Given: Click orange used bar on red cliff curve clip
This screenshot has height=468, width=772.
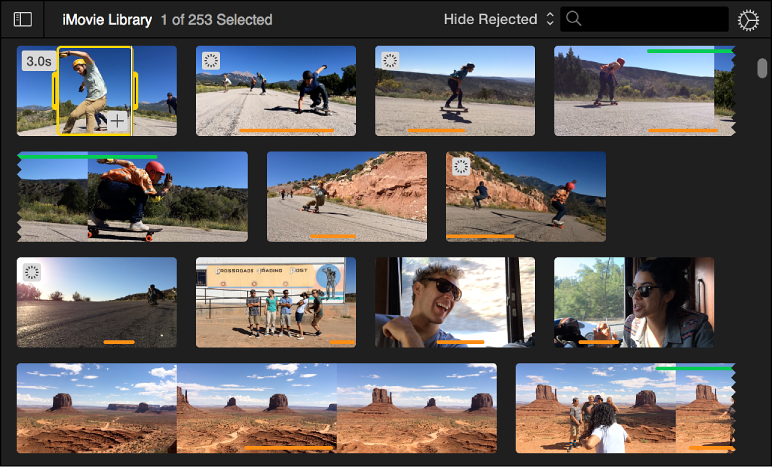Looking at the screenshot, I should coord(333,236).
